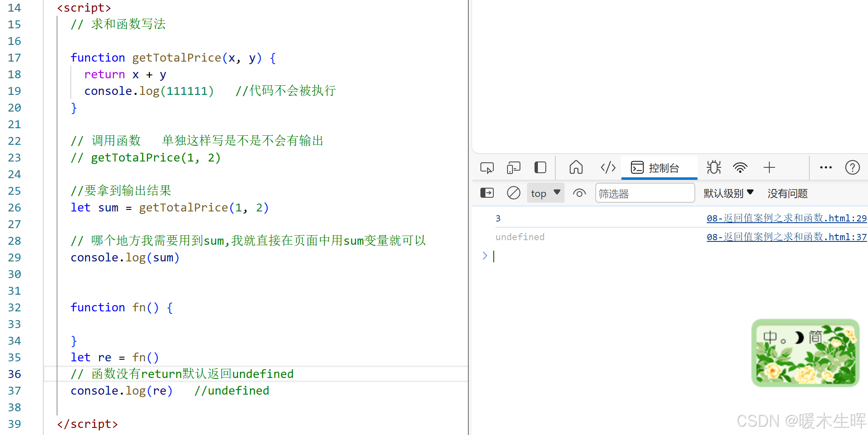Click the 代码不会被执行 comment
This screenshot has height=435, width=868.
286,91
